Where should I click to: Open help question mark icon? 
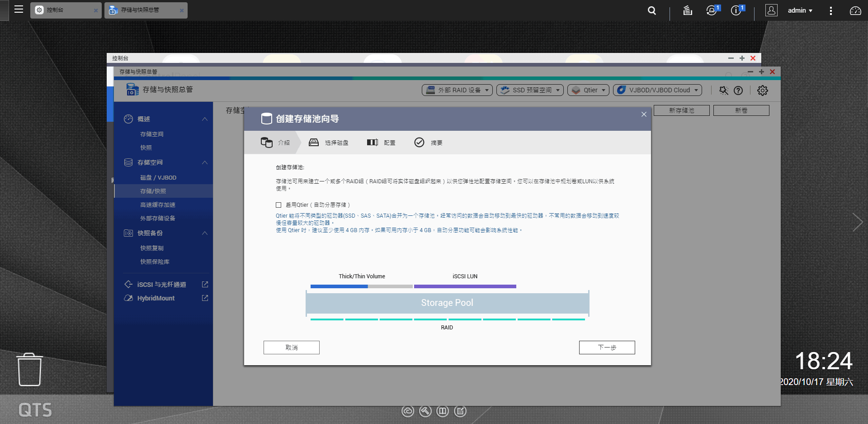(x=738, y=91)
